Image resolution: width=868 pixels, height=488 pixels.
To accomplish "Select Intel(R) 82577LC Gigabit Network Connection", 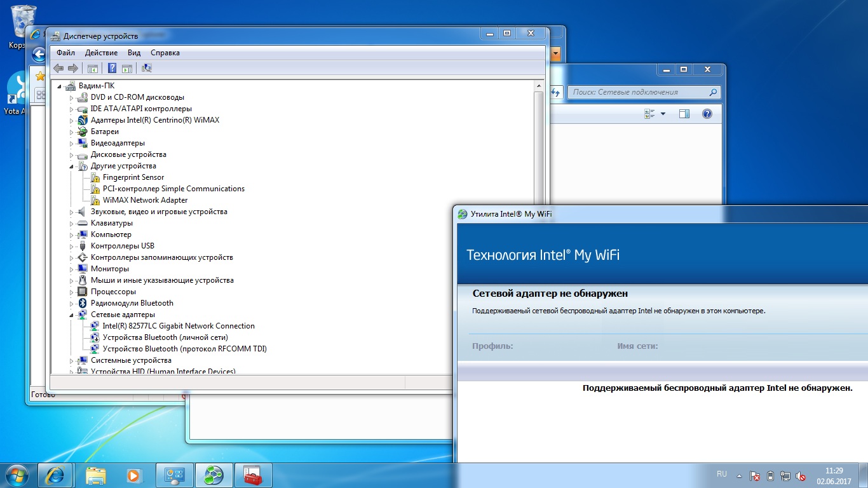I will click(x=179, y=326).
